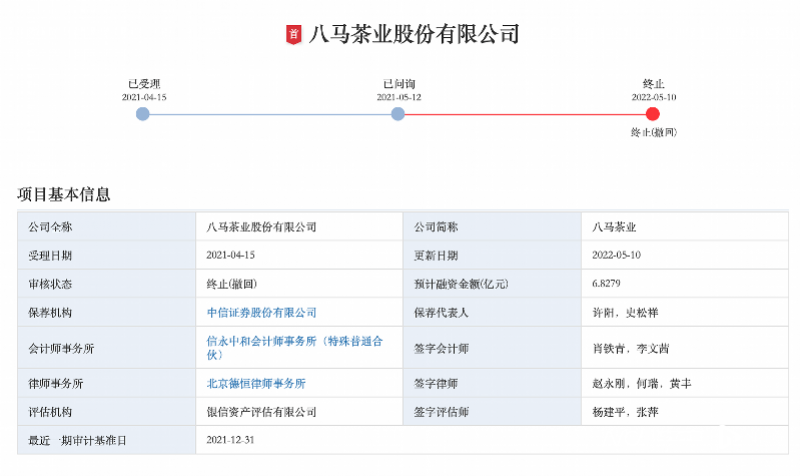Click the 评估机构 label cell

(107, 411)
